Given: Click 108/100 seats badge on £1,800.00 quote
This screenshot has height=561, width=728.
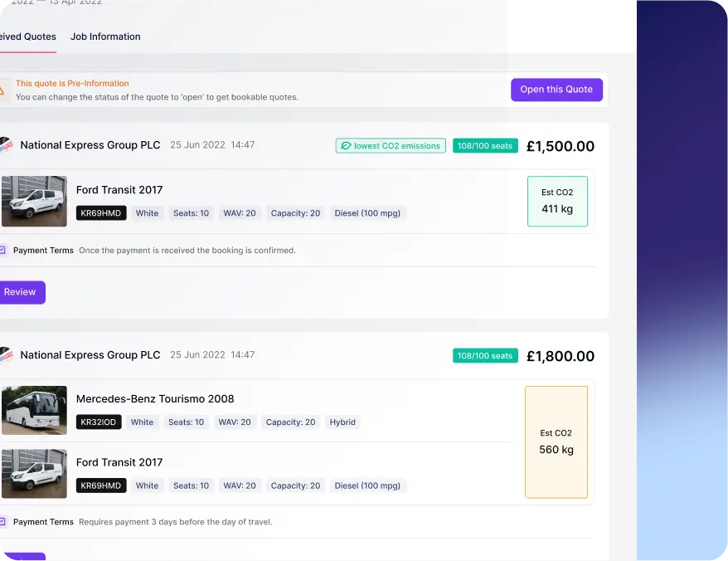Looking at the screenshot, I should 485,356.
